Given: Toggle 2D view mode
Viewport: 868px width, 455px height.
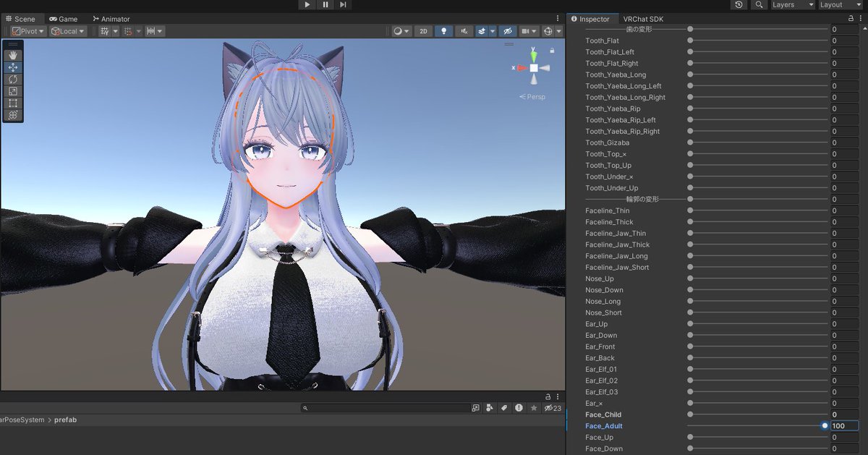Looking at the screenshot, I should point(424,31).
